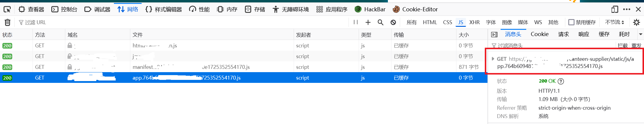
Task: Open the 响应 response details tab
Action: [584, 34]
